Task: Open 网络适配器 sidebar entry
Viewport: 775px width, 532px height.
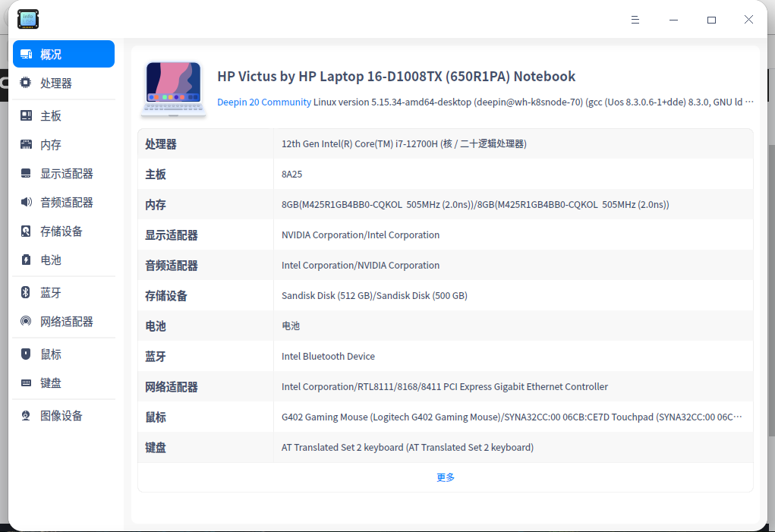Action: [x=64, y=322]
